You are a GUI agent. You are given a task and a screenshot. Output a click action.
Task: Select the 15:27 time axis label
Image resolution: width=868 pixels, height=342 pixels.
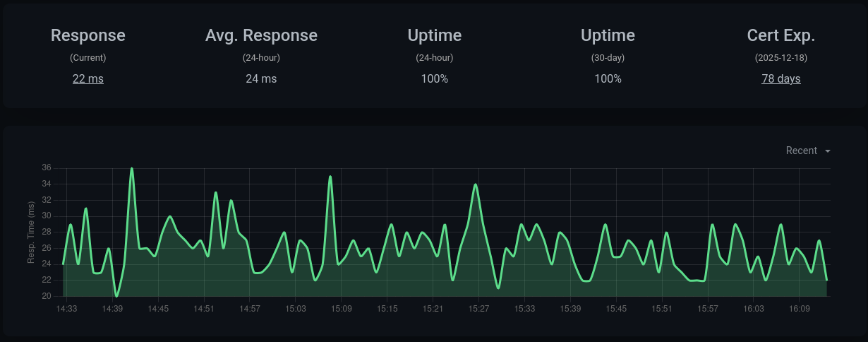pos(478,309)
